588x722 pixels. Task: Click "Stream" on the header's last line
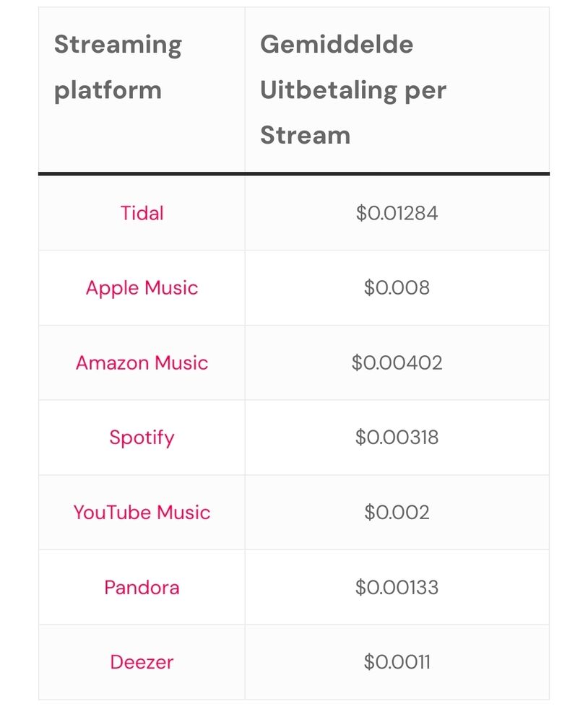305,135
